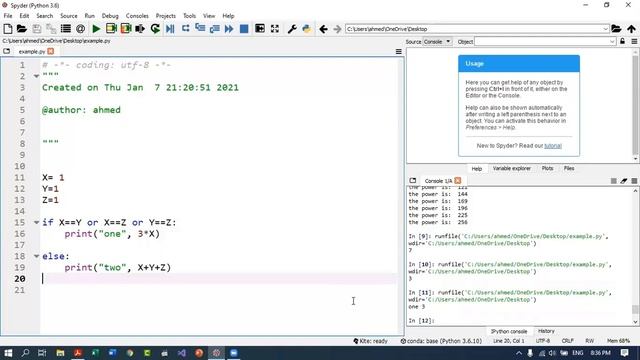
Task: Open the Edit menu
Action: [24, 16]
